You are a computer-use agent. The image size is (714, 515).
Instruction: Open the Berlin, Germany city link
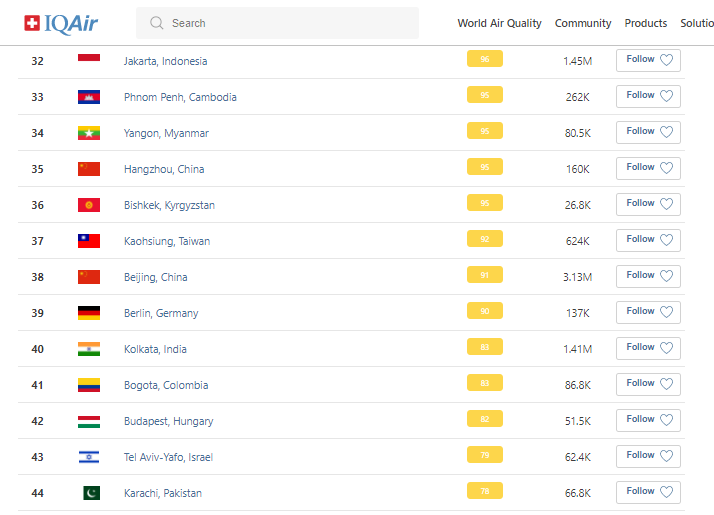coord(161,313)
